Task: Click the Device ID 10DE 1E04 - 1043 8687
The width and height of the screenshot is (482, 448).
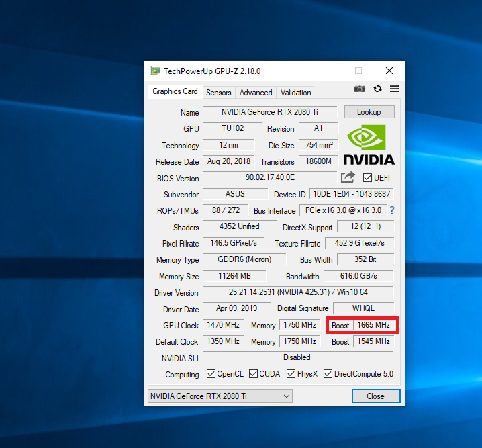Action: [x=351, y=194]
